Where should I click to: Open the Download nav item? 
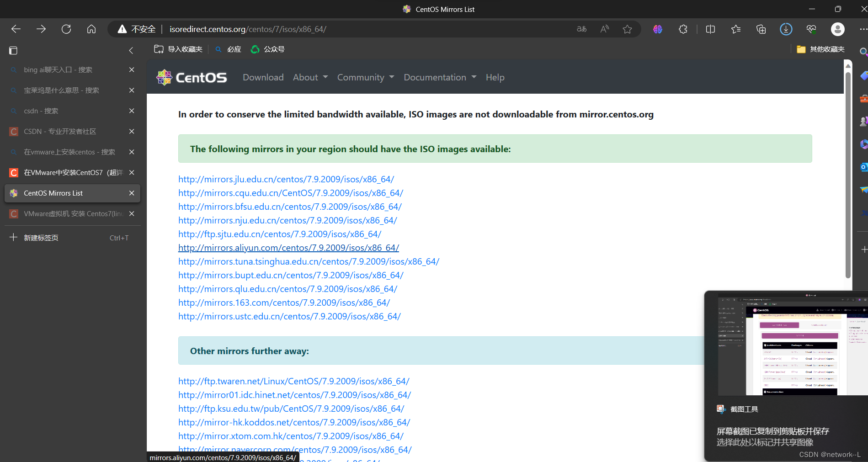pos(263,77)
